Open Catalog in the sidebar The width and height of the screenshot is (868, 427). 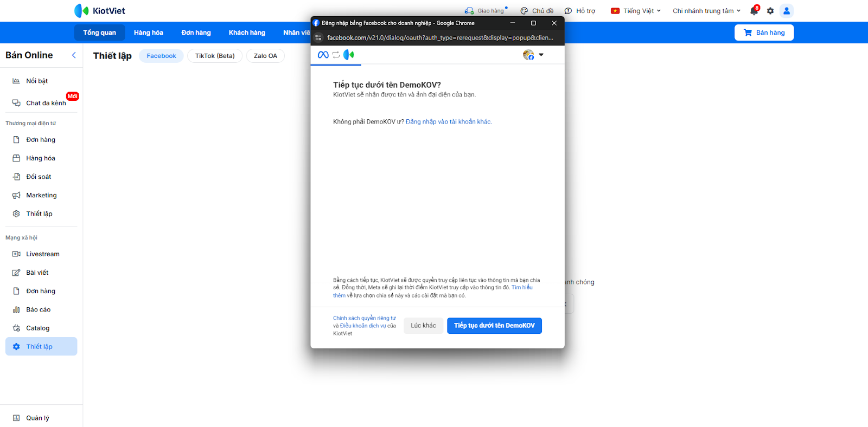pyautogui.click(x=41, y=328)
